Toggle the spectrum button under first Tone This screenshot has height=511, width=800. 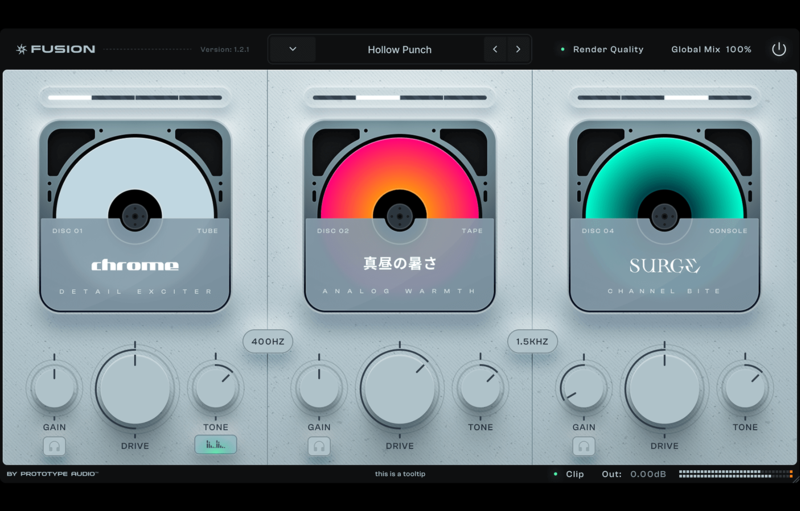(215, 445)
